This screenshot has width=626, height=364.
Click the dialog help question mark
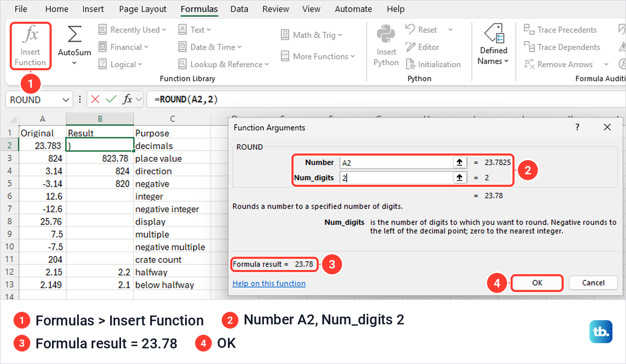[x=577, y=127]
